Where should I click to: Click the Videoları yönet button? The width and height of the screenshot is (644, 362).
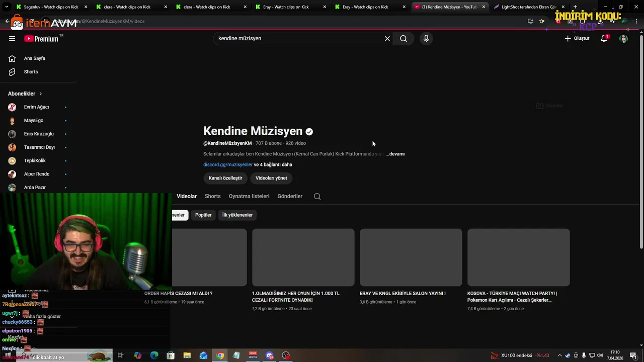pos(271,178)
